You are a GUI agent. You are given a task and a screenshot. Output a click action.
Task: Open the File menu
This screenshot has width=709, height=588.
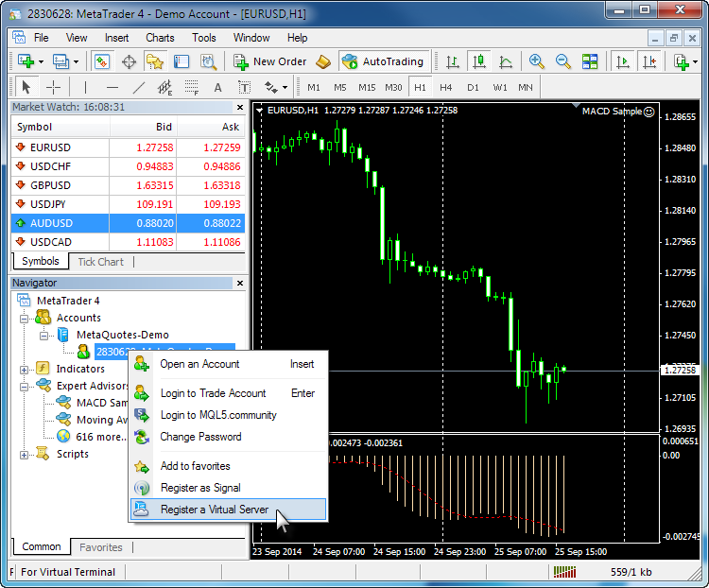pos(42,38)
